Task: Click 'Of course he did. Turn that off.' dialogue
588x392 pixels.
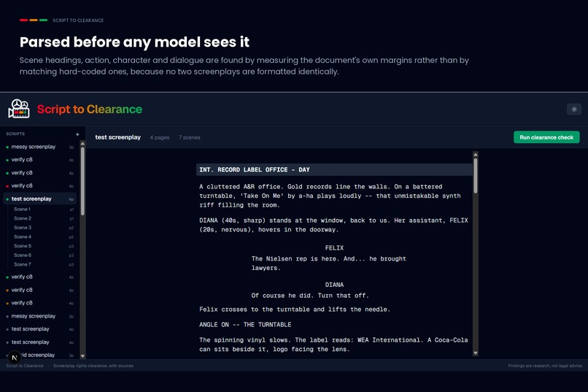Action: (310, 296)
